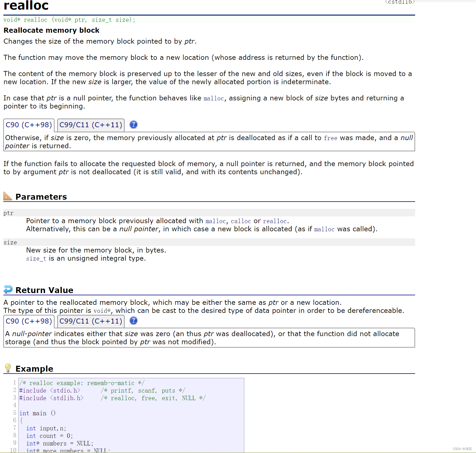Click the 'Return Value' heading text
The height and width of the screenshot is (453, 476).
(x=44, y=290)
